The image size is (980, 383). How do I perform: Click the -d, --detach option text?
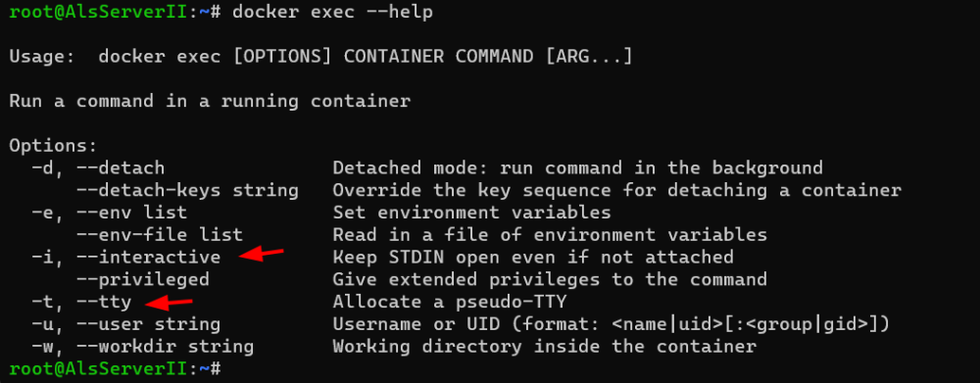pos(98,168)
